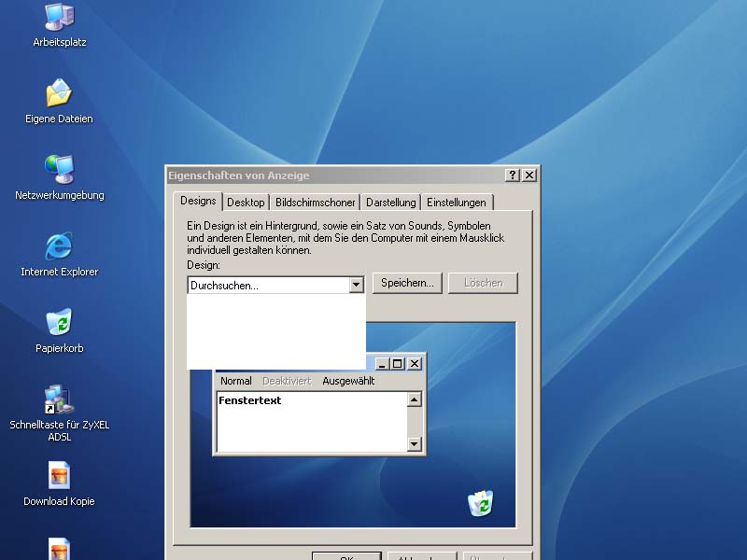Click the OK button at the dialog bottom
Screen dimensions: 747x560
click(346, 557)
